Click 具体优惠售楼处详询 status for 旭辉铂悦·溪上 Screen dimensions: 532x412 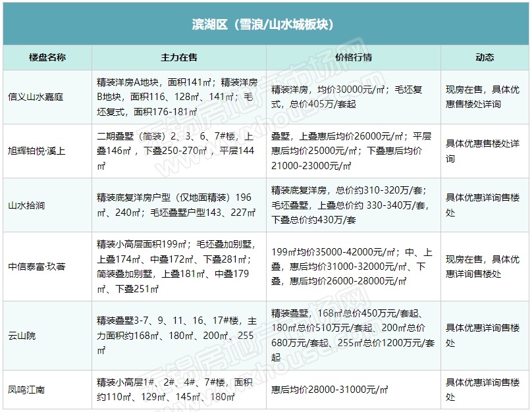(x=485, y=151)
